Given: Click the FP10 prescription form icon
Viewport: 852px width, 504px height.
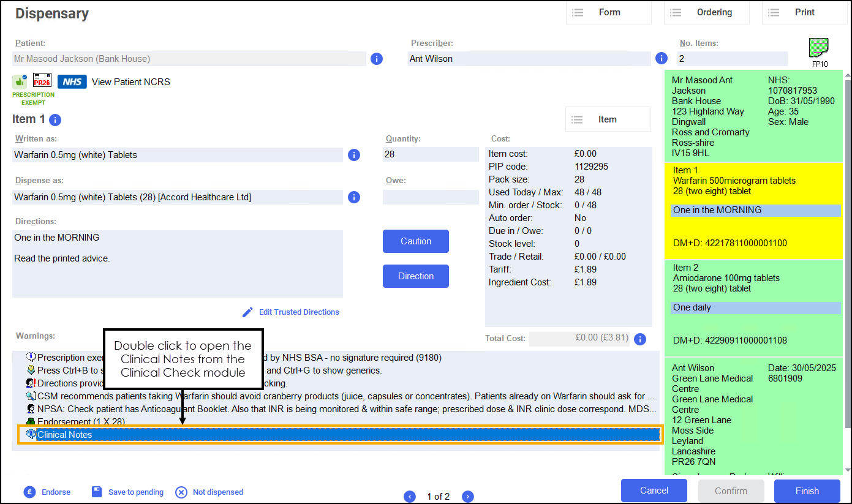Looking at the screenshot, I should tap(819, 48).
